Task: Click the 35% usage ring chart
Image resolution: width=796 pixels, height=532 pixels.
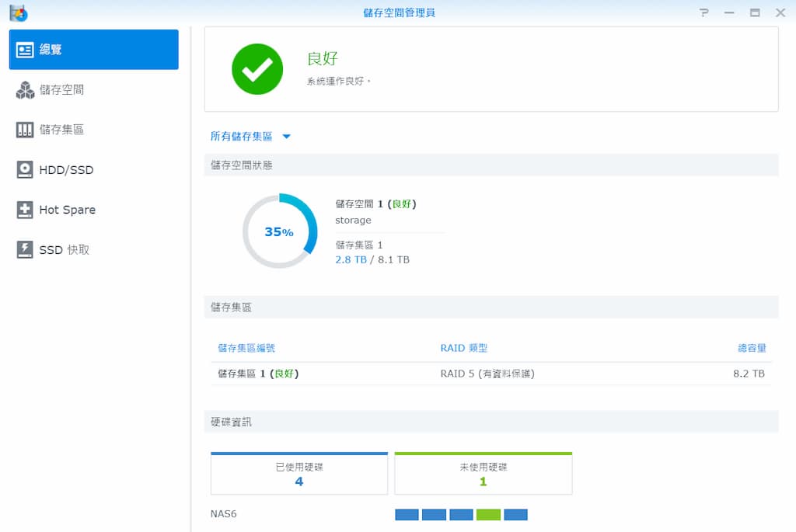Action: pos(279,231)
